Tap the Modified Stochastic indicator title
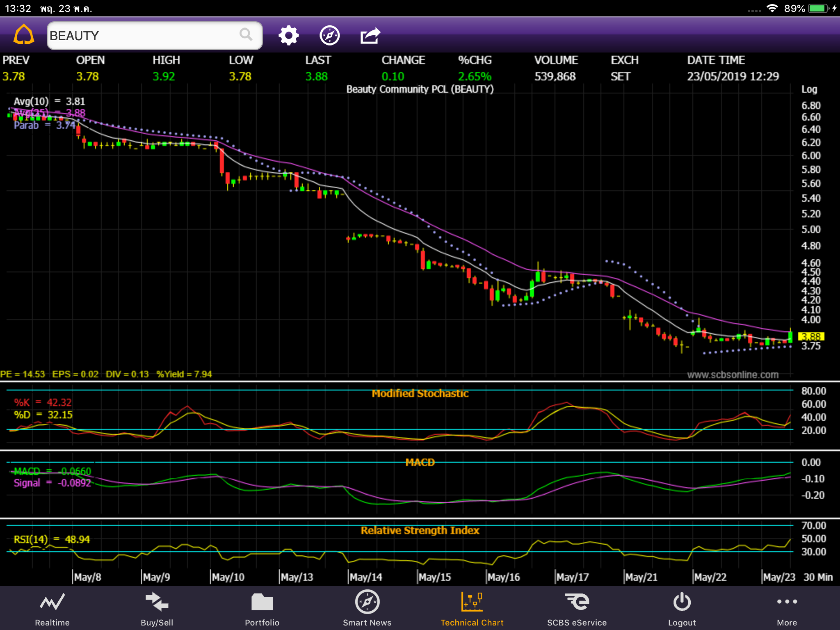 pyautogui.click(x=420, y=393)
